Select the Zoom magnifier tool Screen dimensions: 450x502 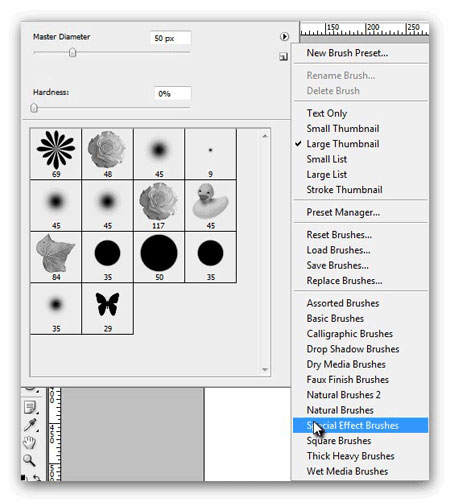[x=29, y=460]
